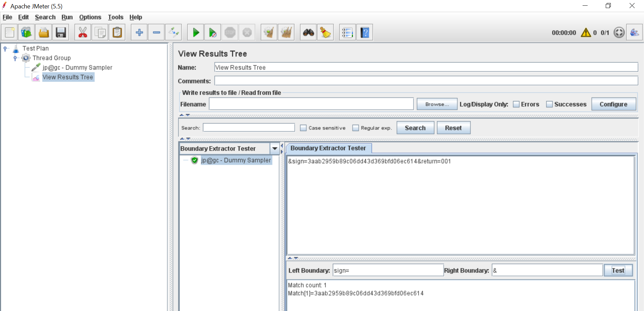Viewport: 644px width, 311px height.
Task: Click the Paste clipboard icon
Action: [x=117, y=33]
